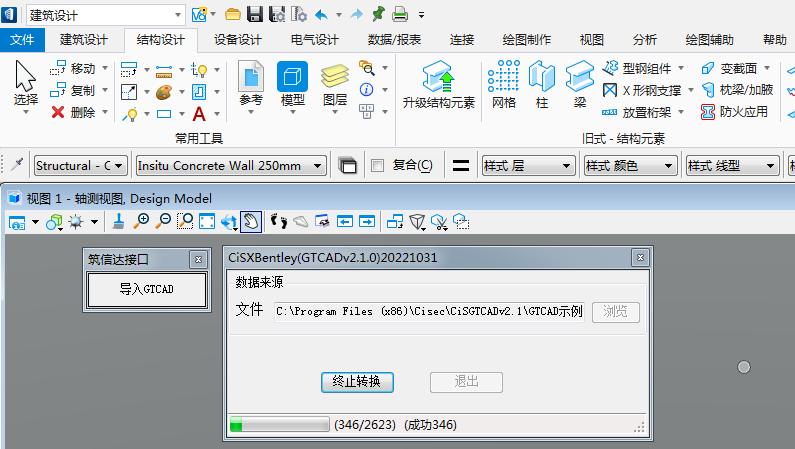
Task: Click the 终止转换 button
Action: (x=357, y=382)
